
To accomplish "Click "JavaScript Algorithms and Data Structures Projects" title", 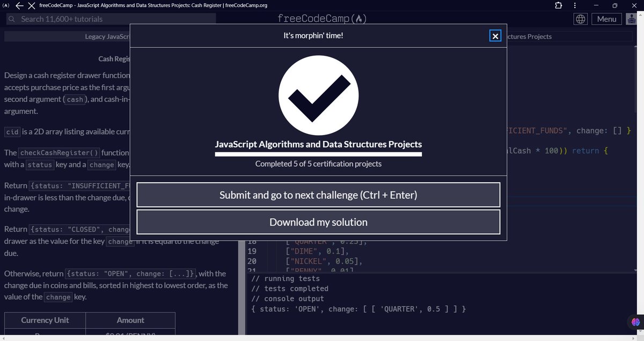I will pos(318,144).
